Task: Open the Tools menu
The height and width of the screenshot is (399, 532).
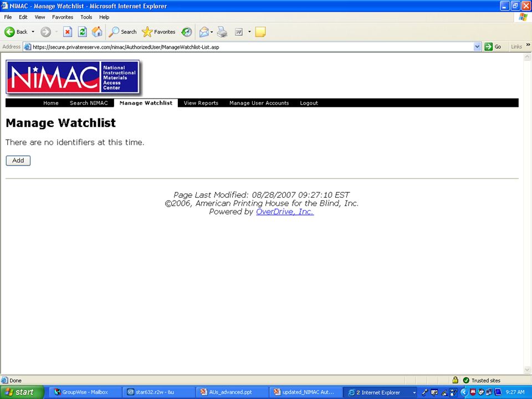Action: (86, 17)
